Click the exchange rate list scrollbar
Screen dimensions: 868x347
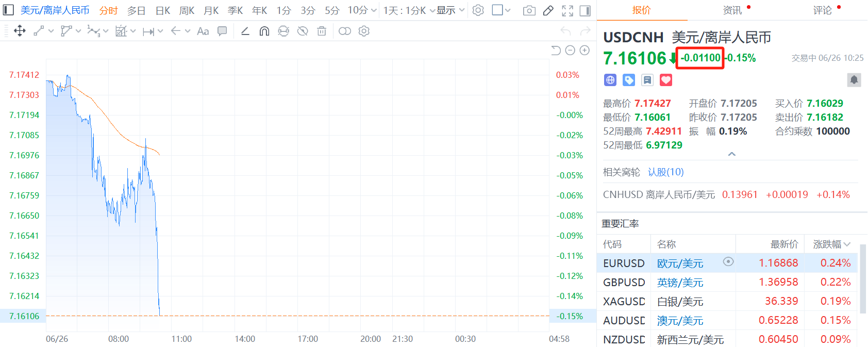coord(863,279)
